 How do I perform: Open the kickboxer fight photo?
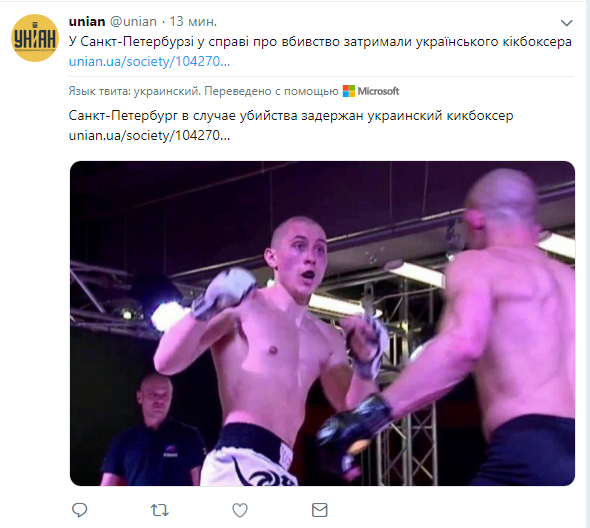click(322, 323)
